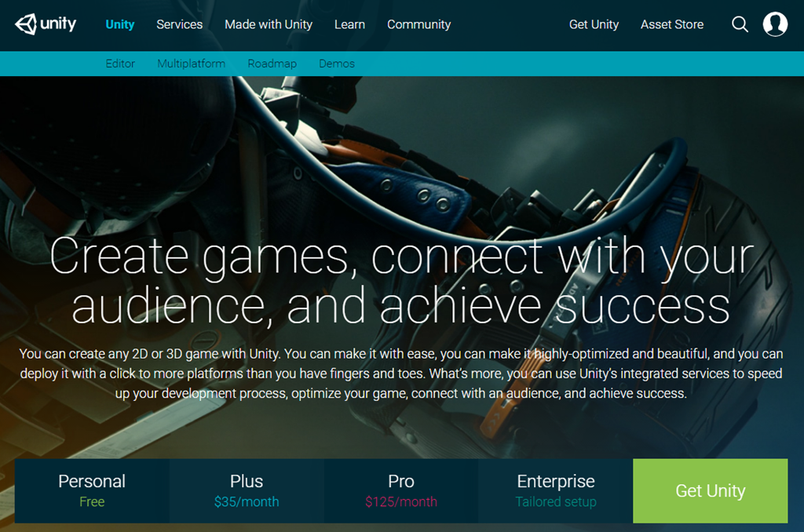The image size is (804, 532).
Task: Choose the Plus $35/month plan
Action: click(x=247, y=491)
